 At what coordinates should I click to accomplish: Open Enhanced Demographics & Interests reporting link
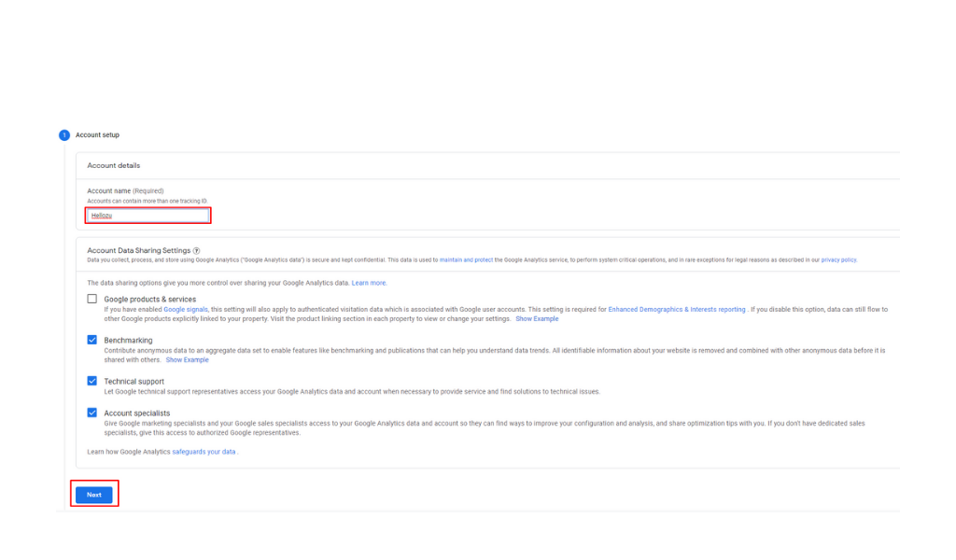pyautogui.click(x=676, y=309)
